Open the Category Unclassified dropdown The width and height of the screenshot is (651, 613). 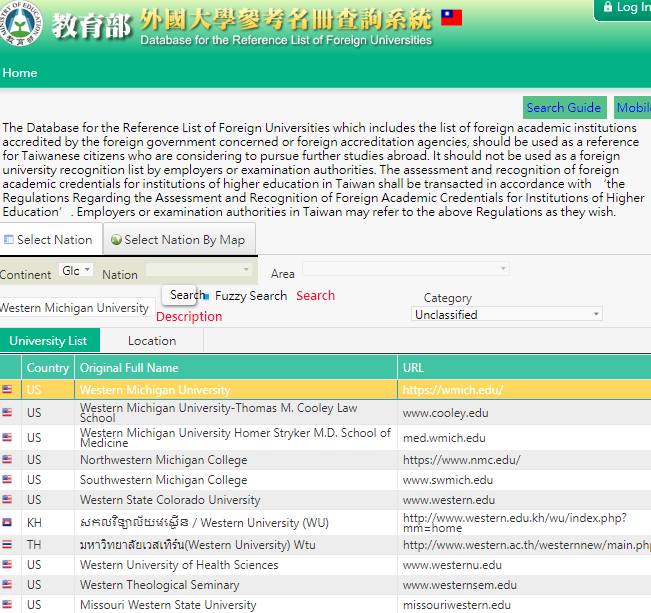click(507, 314)
